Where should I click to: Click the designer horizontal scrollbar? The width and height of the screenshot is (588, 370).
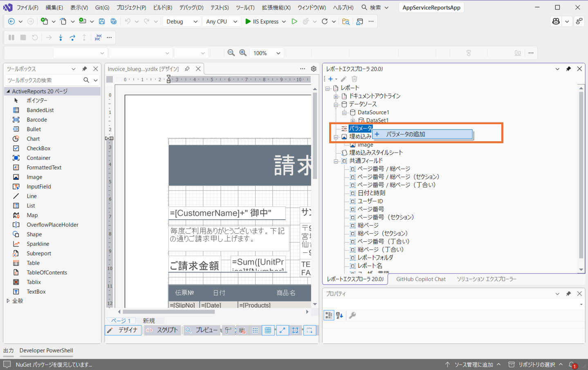tap(169, 312)
